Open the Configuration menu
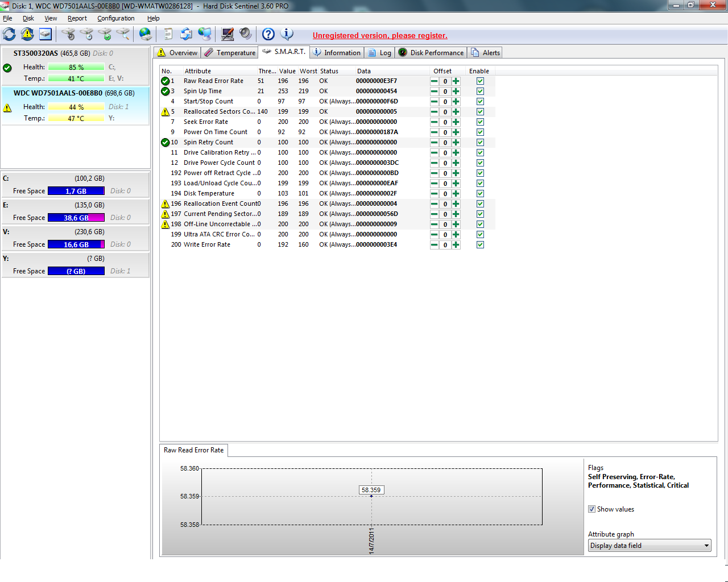Screen dimensions: 728x582 pos(116,18)
